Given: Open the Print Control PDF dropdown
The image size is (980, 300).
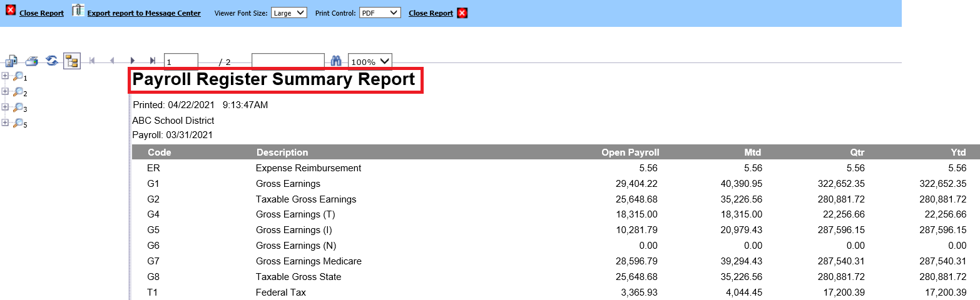Looking at the screenshot, I should [x=380, y=12].
